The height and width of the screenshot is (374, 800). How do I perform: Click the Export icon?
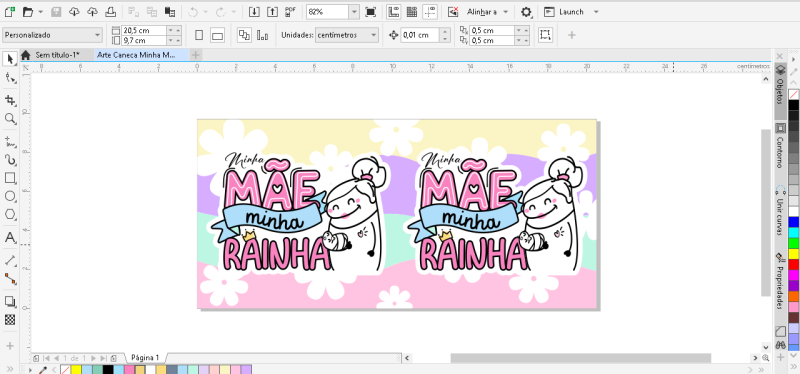pyautogui.click(x=273, y=11)
